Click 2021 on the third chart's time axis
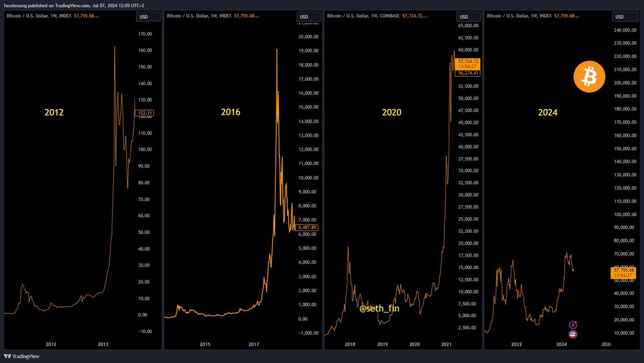The height and width of the screenshot is (363, 644). (446, 344)
